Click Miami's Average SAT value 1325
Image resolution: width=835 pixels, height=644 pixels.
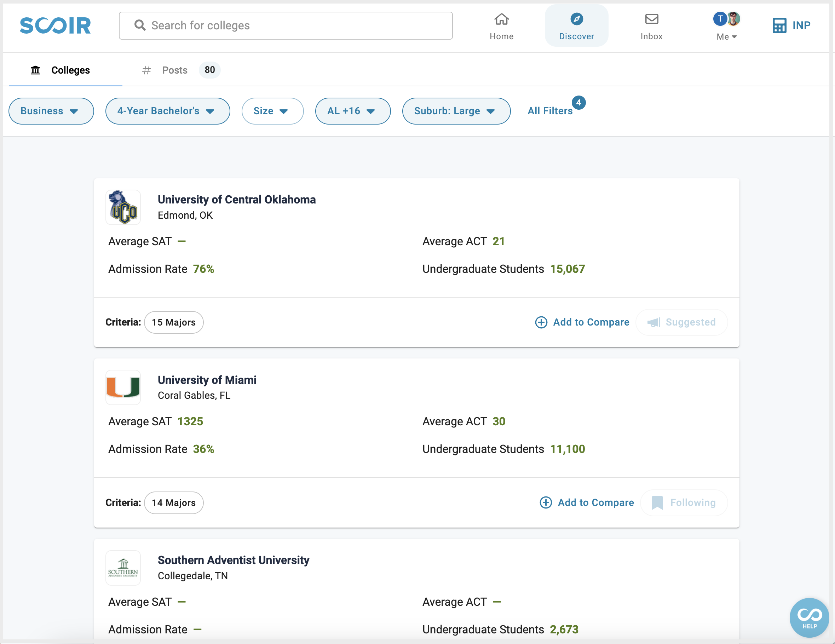pos(190,421)
